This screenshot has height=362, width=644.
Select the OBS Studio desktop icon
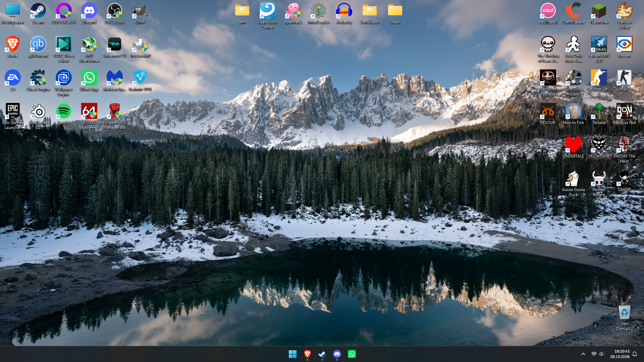point(114,14)
